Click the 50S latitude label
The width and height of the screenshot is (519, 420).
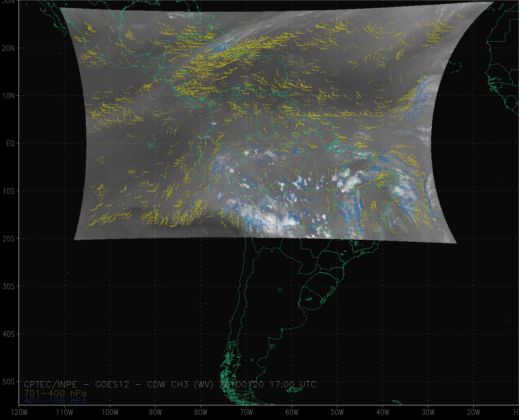8,382
